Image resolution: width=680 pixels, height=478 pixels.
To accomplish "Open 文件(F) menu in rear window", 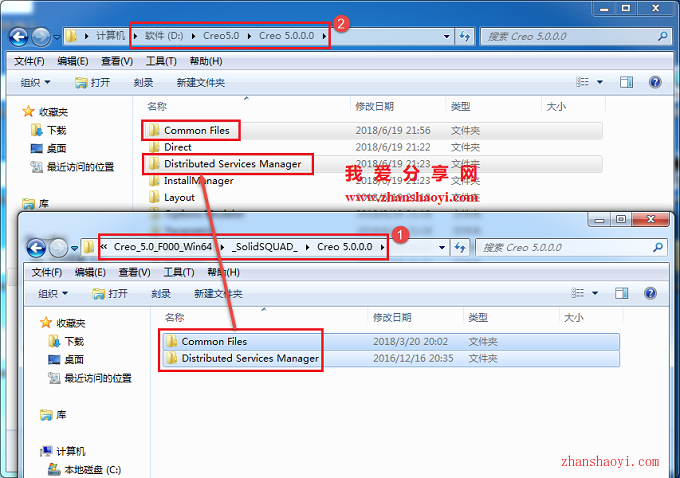I will click(29, 61).
